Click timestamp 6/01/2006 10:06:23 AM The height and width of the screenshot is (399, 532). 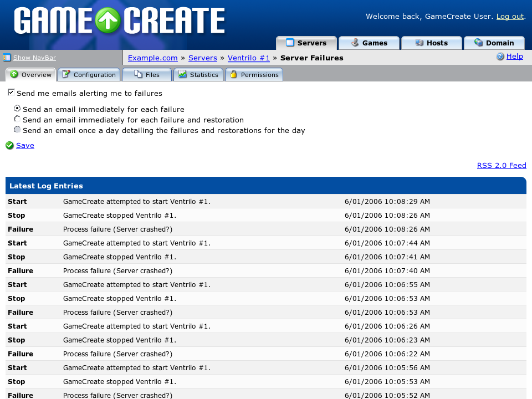coord(387,340)
